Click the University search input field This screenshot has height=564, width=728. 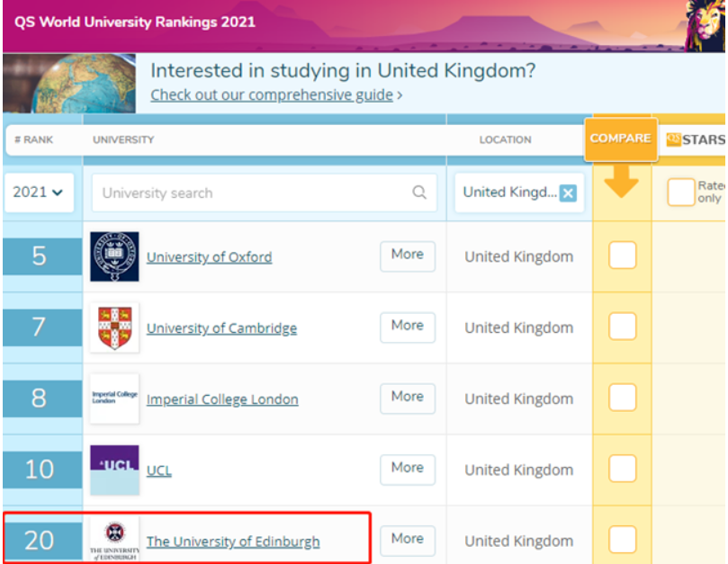click(252, 192)
